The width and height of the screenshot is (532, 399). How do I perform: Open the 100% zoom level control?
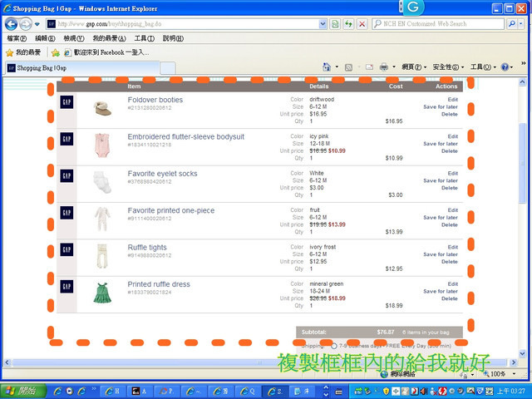pyautogui.click(x=499, y=374)
